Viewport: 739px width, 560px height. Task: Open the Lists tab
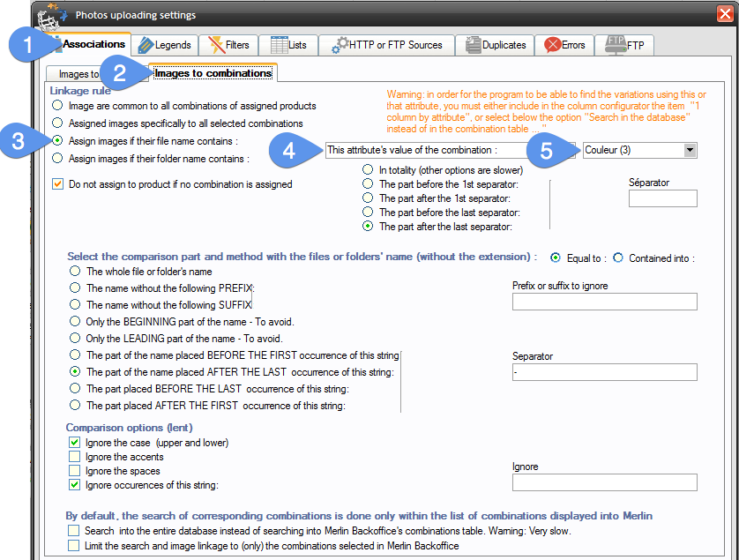(x=288, y=45)
